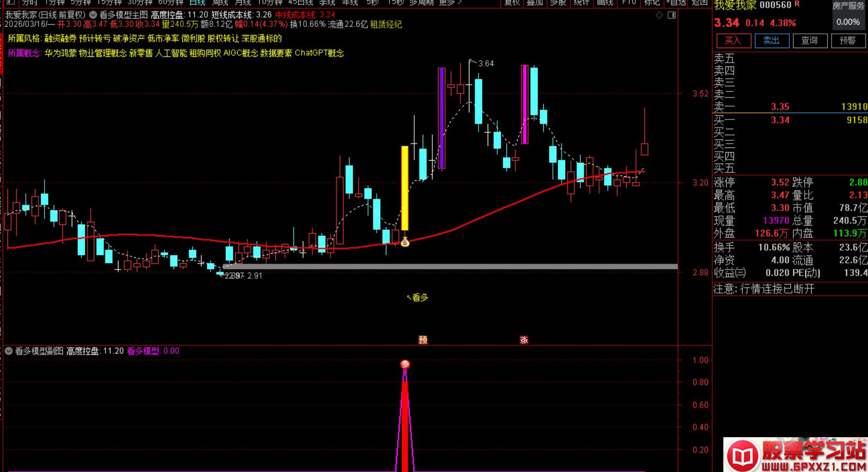Switch to 周线 weekly period tab
Viewport: 868px width, 472px height.
pyautogui.click(x=220, y=3)
